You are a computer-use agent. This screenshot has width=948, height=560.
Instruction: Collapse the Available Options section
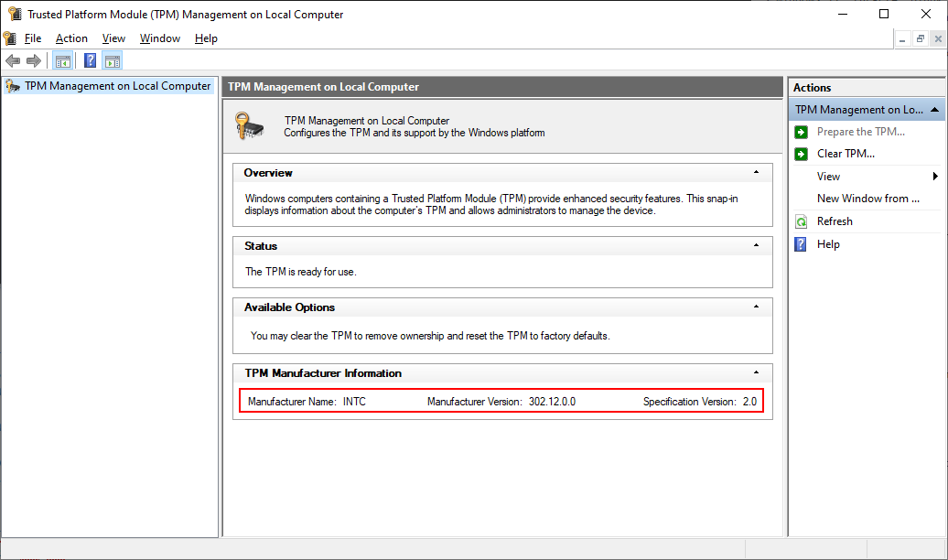(x=756, y=307)
